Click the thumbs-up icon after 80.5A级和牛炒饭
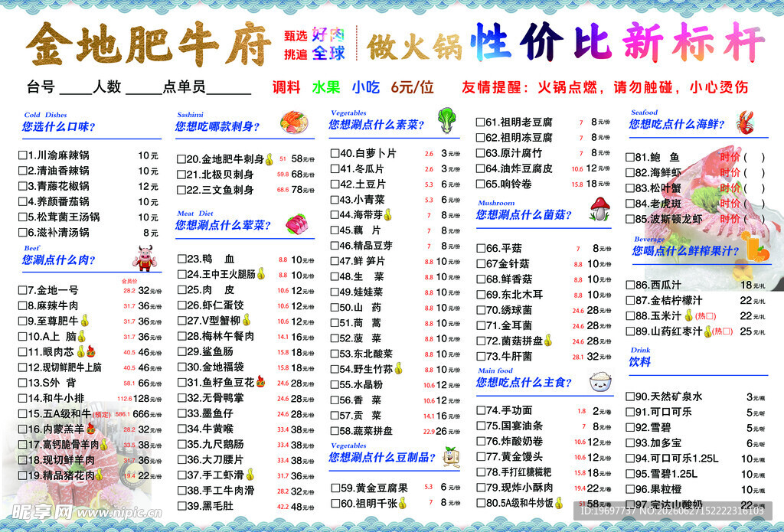Image resolution: width=784 pixels, height=532 pixels. pos(558,502)
